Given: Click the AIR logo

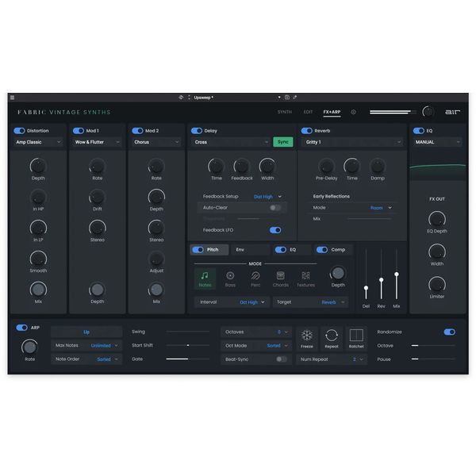Looking at the screenshot, I should click(452, 112).
